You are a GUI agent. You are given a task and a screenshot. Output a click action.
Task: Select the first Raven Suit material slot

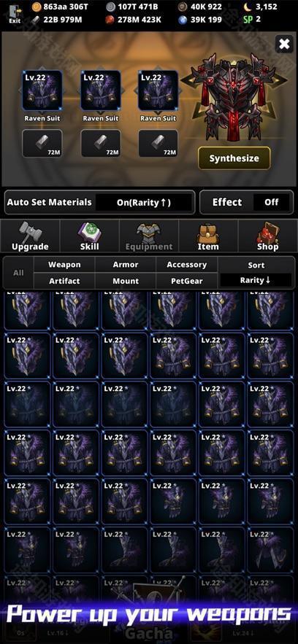pyautogui.click(x=42, y=90)
